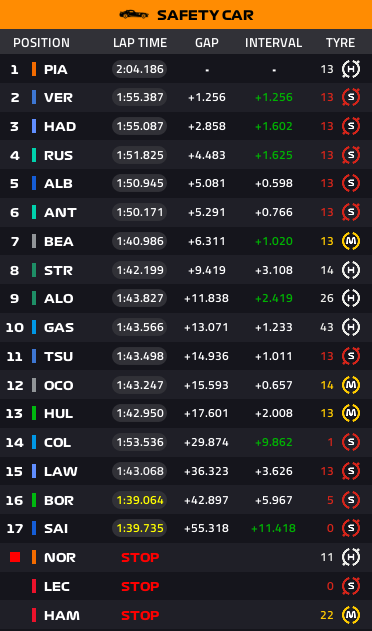
Task: Click the safety car icon in banner
Action: [134, 14]
